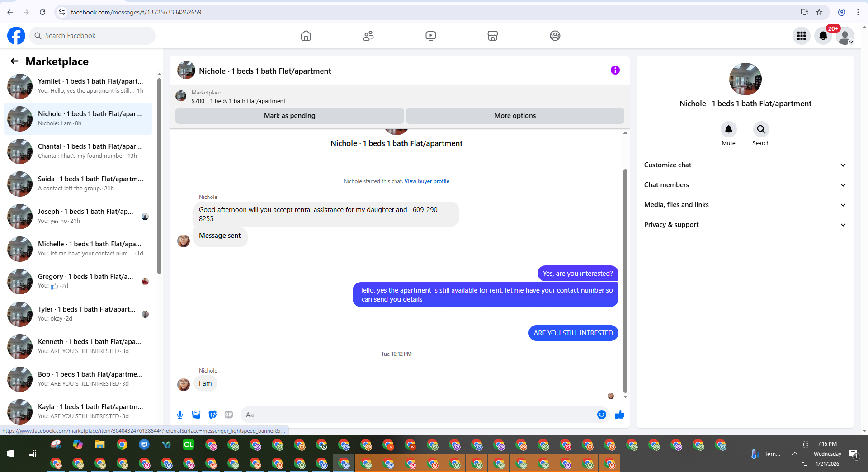868x472 pixels.
Task: Open the Home feed icon
Action: click(306, 36)
